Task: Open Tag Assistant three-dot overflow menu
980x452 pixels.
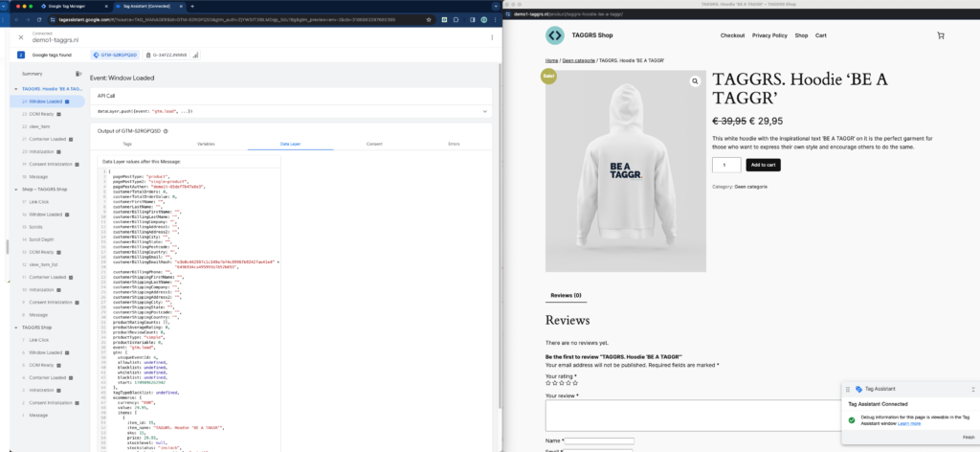Action: (492, 37)
